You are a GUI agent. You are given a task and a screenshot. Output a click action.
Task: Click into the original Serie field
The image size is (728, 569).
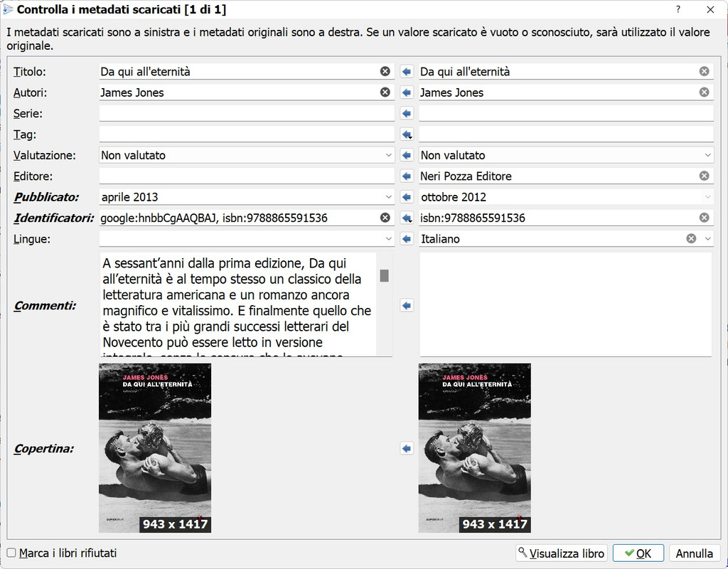tap(566, 113)
